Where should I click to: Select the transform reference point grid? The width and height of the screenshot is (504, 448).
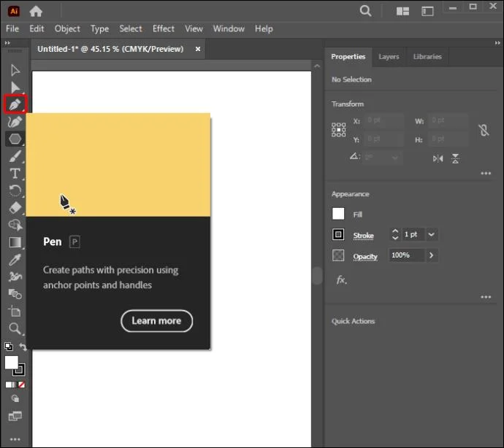point(338,130)
